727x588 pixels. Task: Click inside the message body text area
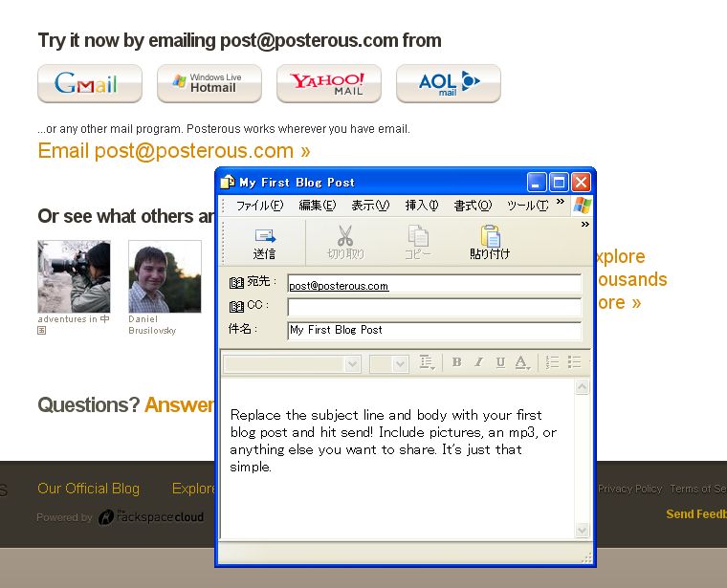[x=398, y=459]
